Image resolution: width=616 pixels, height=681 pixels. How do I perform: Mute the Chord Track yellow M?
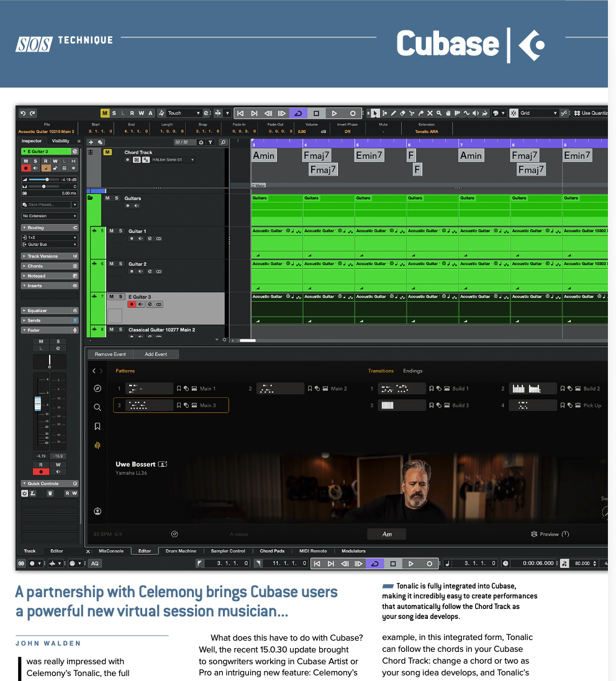pos(107,153)
